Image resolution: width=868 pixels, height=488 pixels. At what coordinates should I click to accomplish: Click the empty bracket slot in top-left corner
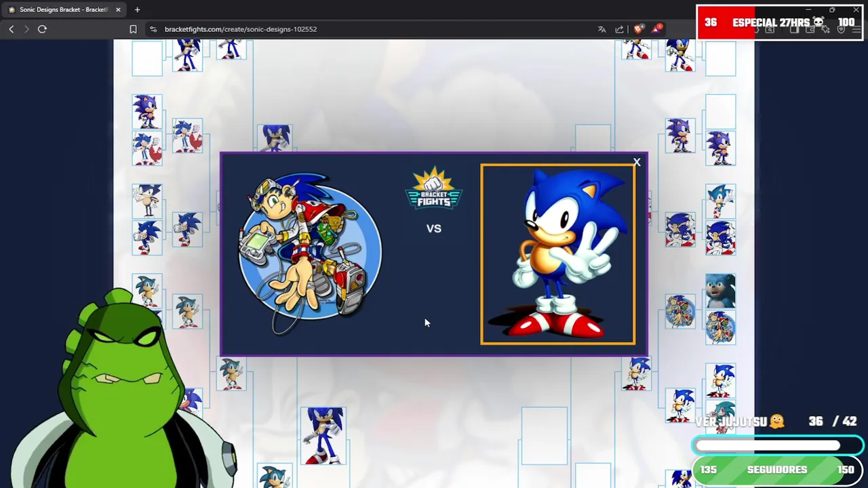(x=147, y=57)
